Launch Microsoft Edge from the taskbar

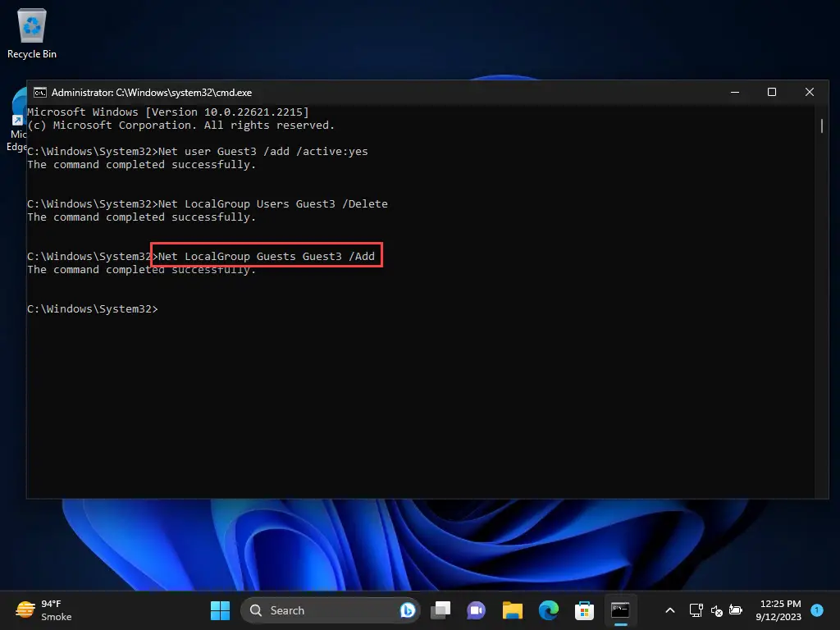pyautogui.click(x=549, y=610)
